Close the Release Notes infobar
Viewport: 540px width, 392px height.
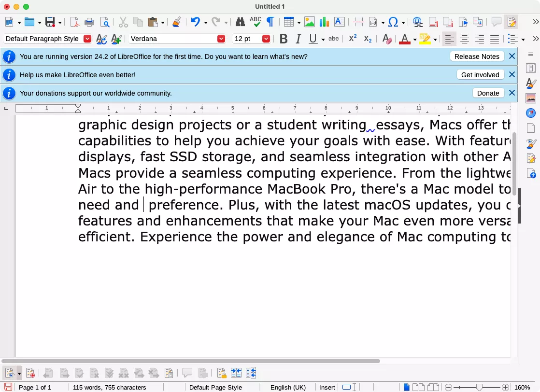(x=512, y=56)
